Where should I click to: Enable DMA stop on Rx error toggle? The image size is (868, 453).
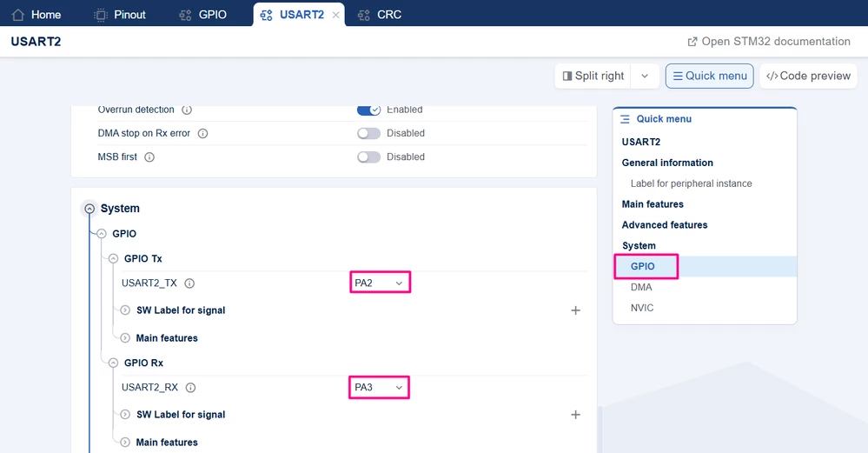click(x=368, y=133)
